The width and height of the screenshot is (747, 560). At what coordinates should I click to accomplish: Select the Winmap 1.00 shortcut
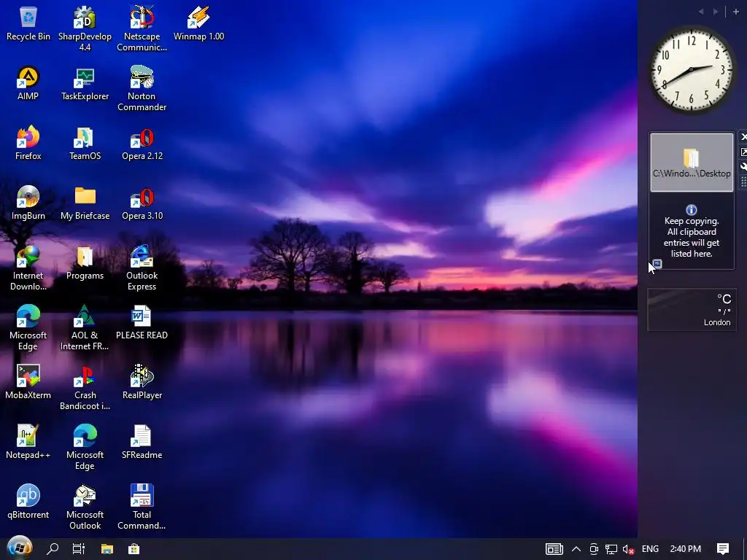[x=198, y=24]
